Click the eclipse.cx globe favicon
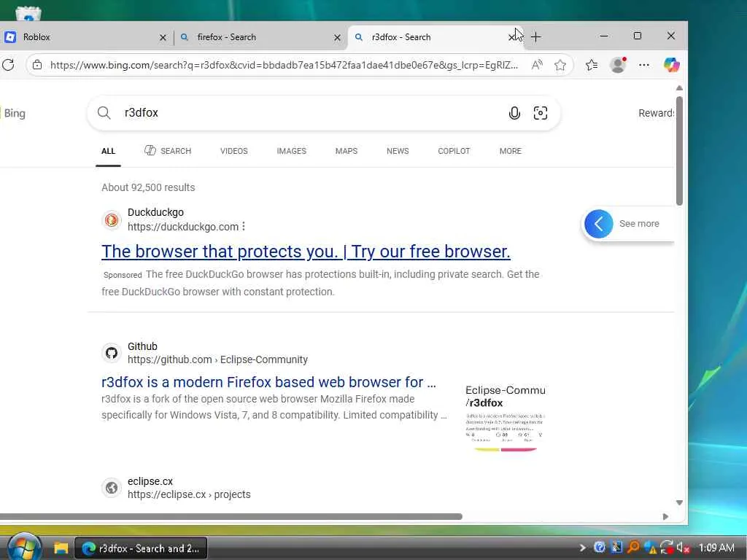 (112, 488)
